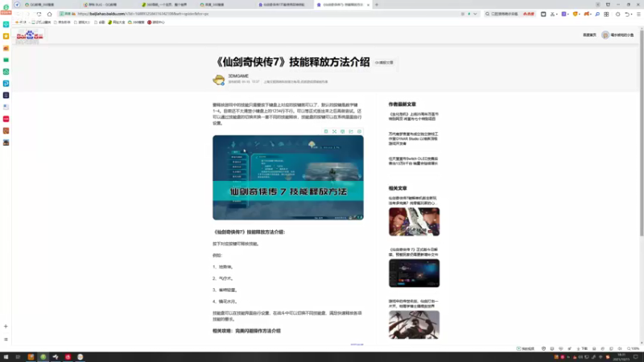Open the extensions grid icon
The image size is (644, 362).
pos(606,14)
